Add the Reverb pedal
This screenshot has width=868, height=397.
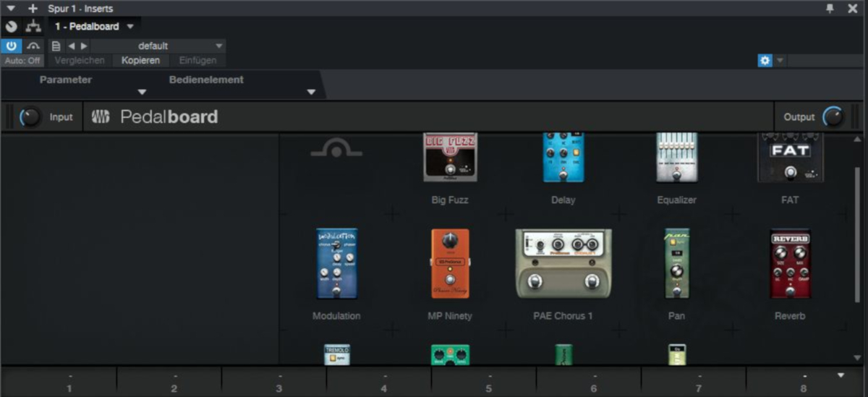[790, 263]
